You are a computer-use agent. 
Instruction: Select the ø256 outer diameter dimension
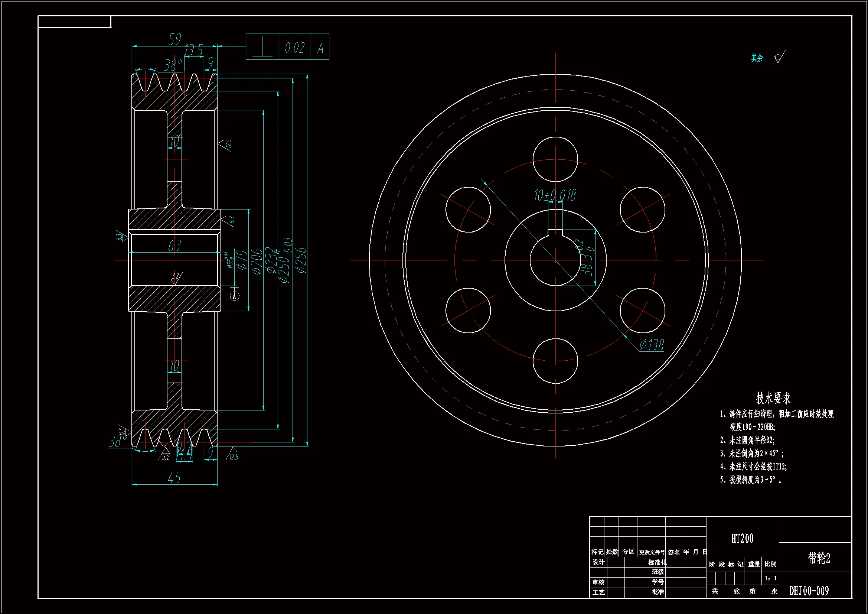[301, 260]
